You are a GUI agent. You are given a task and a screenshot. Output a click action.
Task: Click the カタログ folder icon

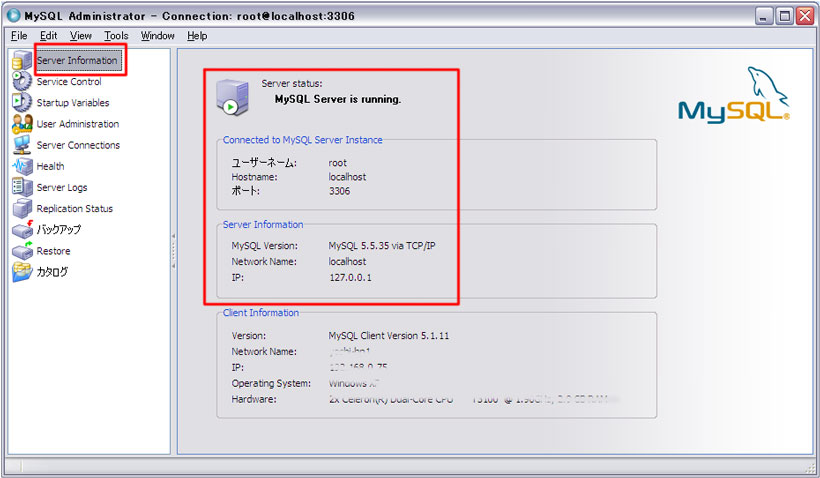[21, 271]
